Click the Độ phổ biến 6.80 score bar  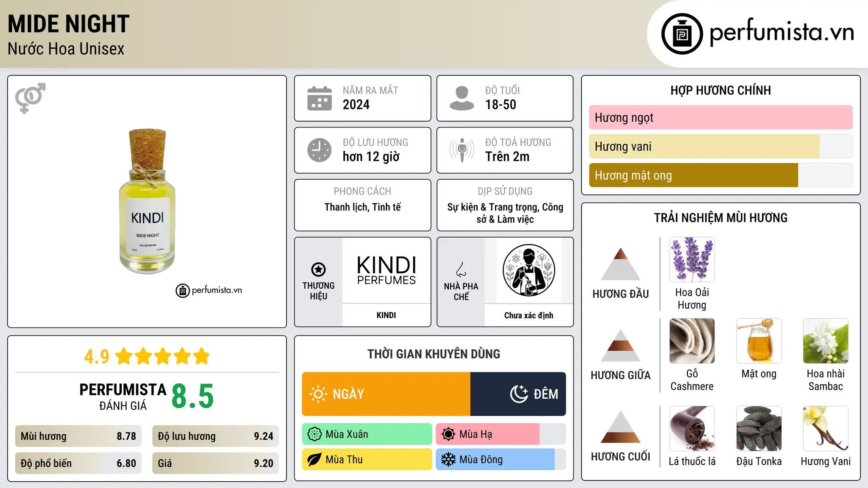click(x=78, y=463)
